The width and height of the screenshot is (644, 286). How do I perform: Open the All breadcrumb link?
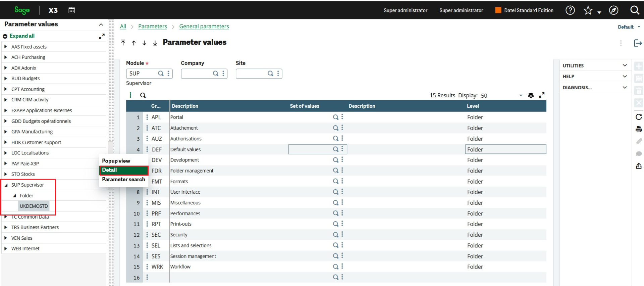123,27
